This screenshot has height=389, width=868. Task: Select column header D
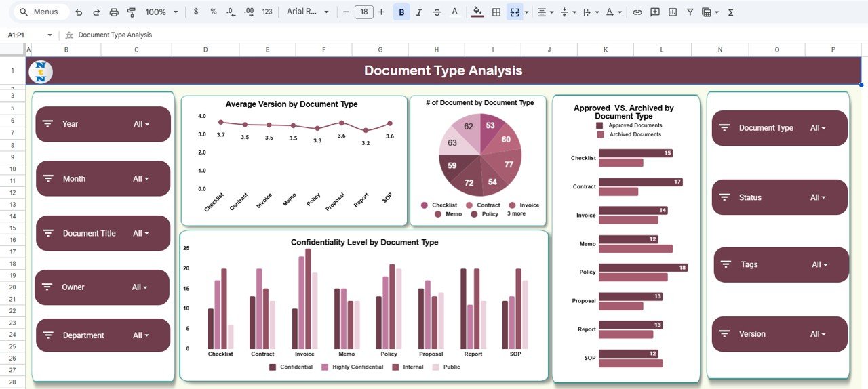[x=206, y=49]
